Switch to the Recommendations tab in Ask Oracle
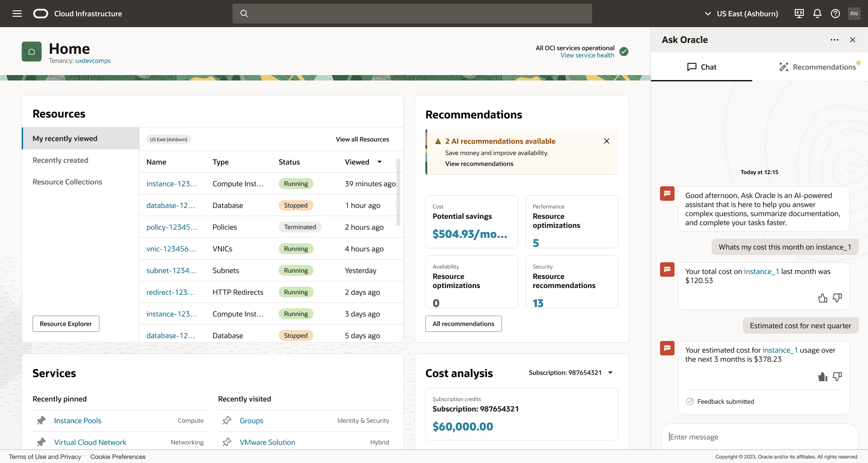The image size is (868, 463). (817, 67)
